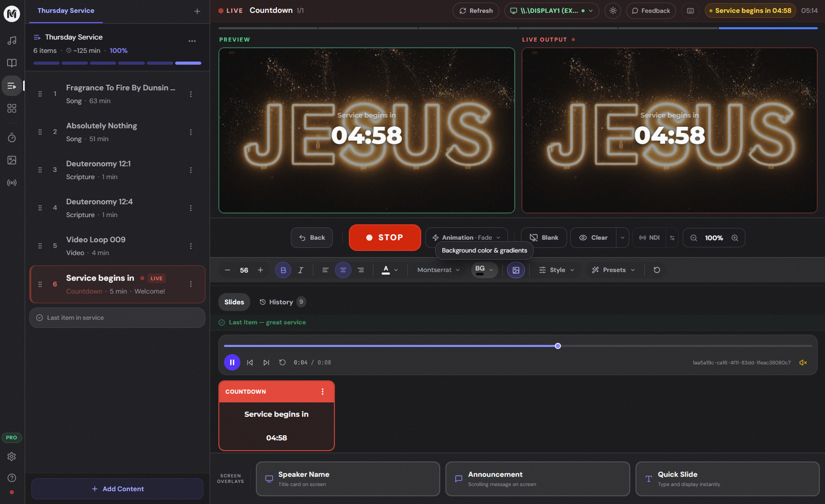The height and width of the screenshot is (504, 825).
Task: Open the Timer panel in the sidebar
Action: point(12,137)
